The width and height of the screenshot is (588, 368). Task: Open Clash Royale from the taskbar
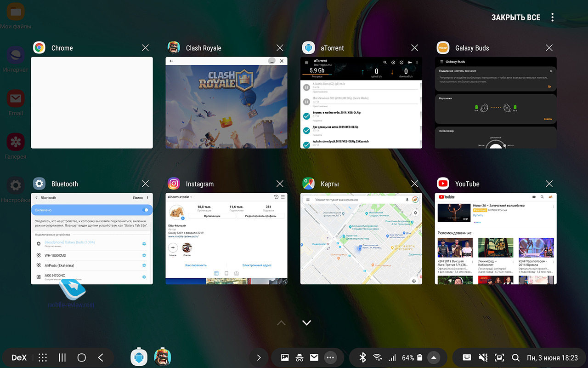tap(162, 357)
